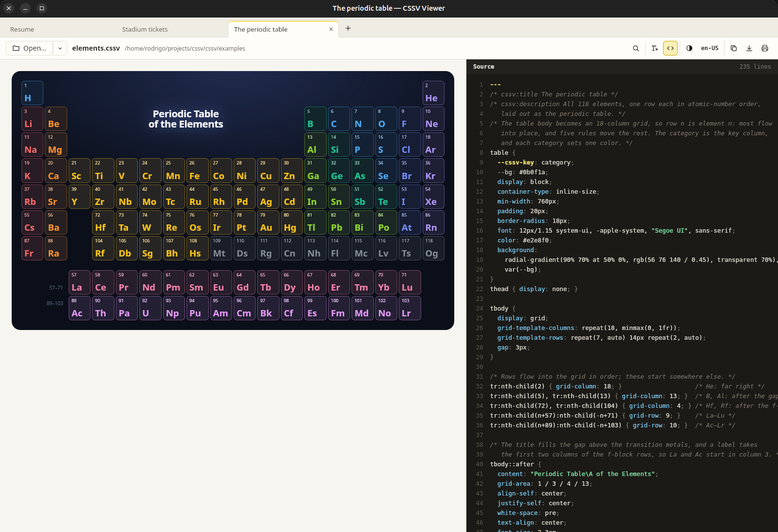Switch to the Stadium tickets tab
778x532 pixels.
point(145,29)
